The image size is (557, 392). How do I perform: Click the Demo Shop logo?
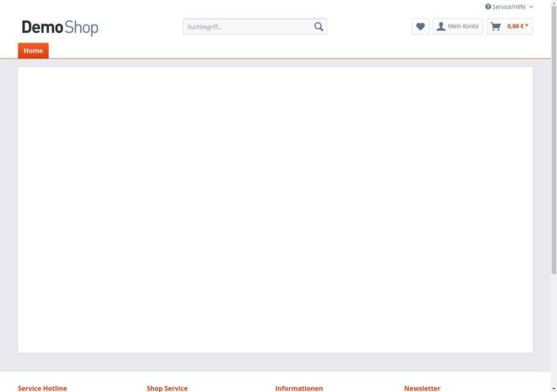(x=60, y=28)
